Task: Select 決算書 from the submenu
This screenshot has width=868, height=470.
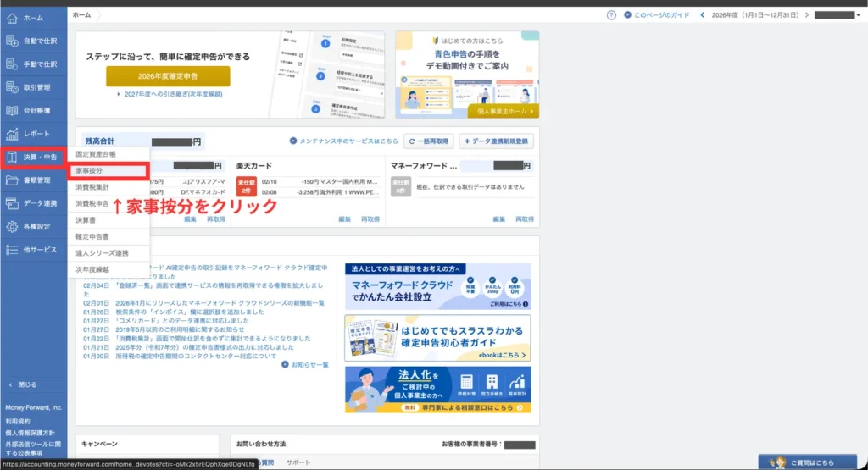Action: 108,220
